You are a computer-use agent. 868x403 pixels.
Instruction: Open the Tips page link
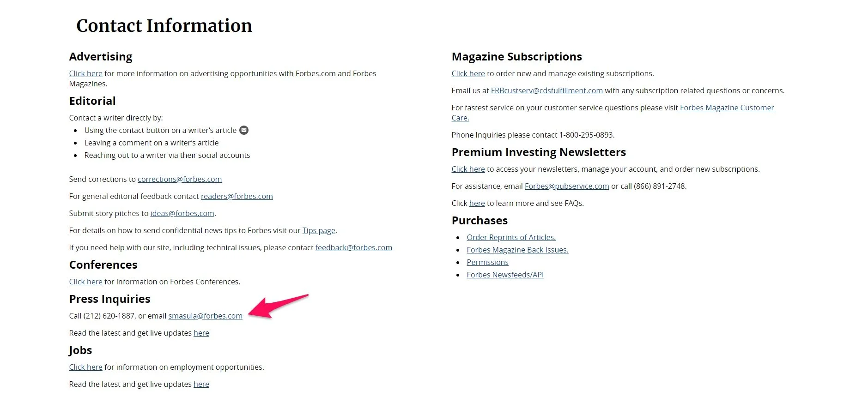(x=319, y=230)
